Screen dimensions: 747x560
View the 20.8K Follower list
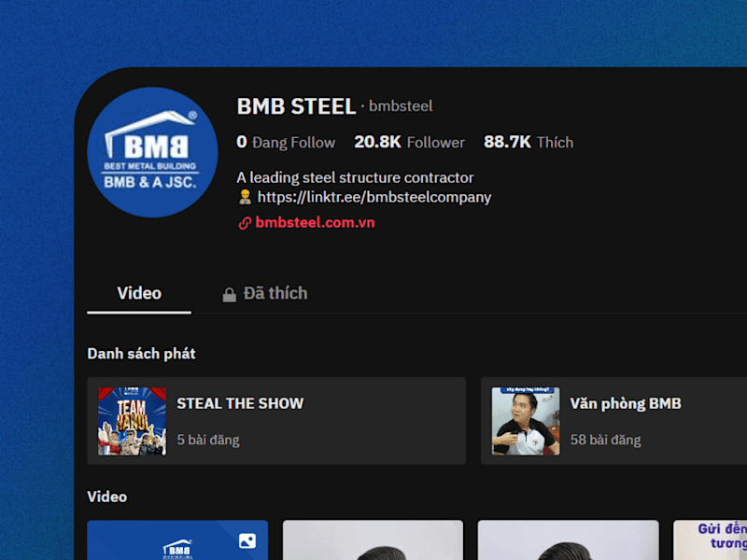(409, 142)
